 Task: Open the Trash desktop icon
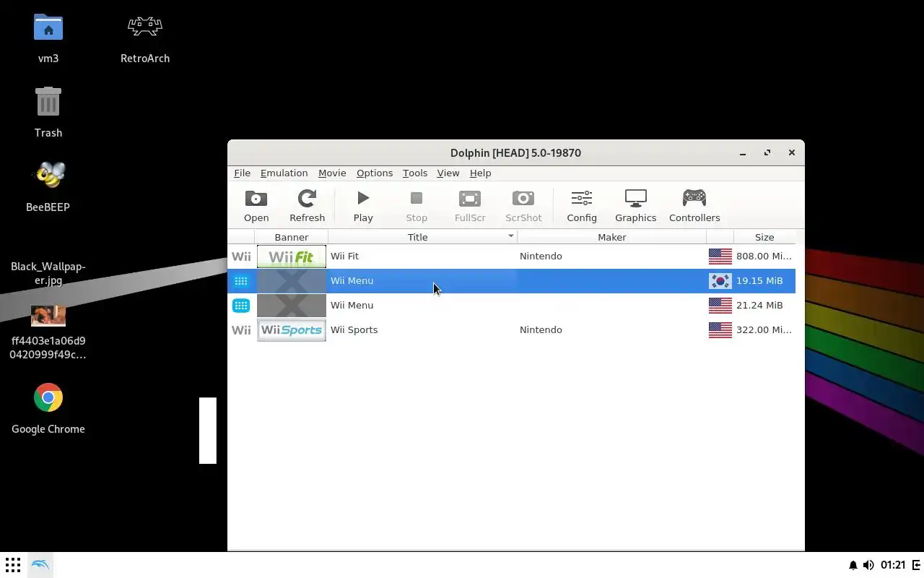[48, 102]
